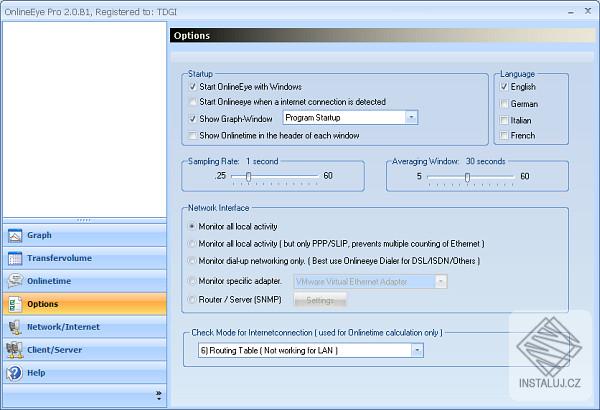Click the Options checklist icon
Image resolution: width=600 pixels, height=410 pixels.
point(15,304)
